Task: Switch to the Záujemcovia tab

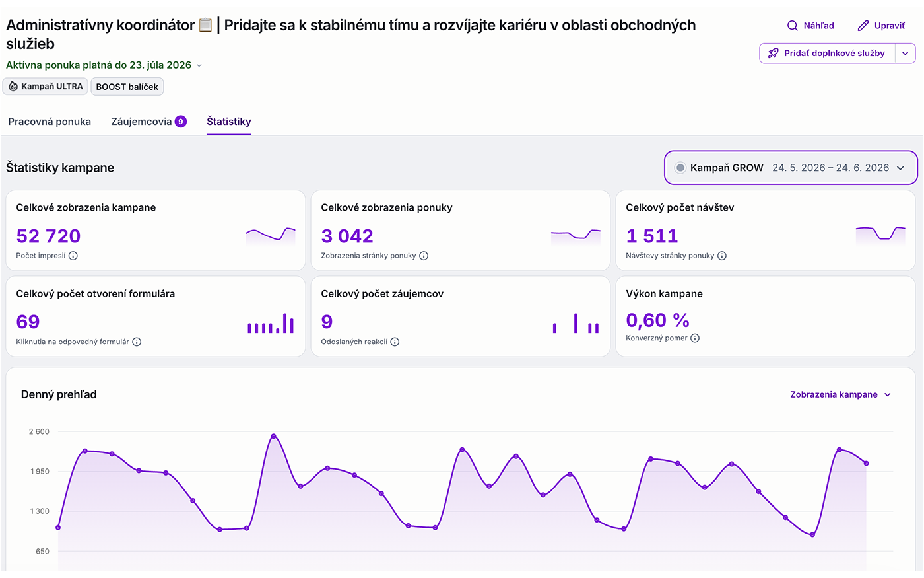Action: pyautogui.click(x=148, y=122)
